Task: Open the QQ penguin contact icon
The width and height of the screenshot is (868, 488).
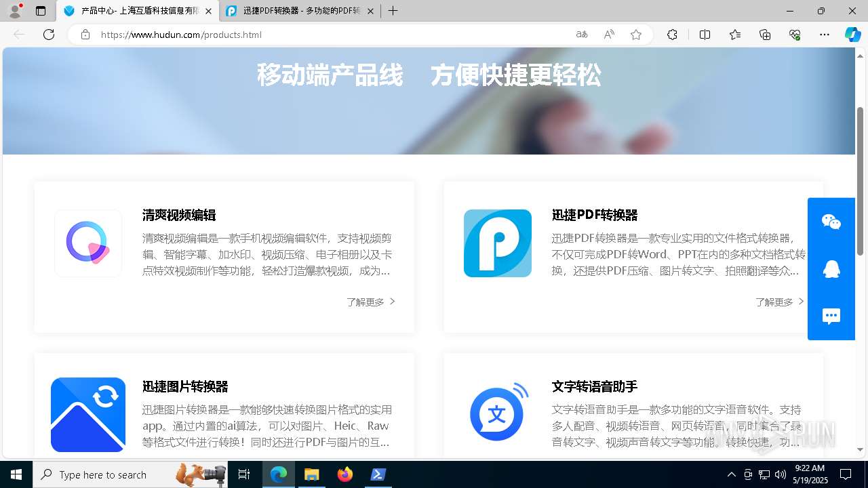Action: point(831,269)
